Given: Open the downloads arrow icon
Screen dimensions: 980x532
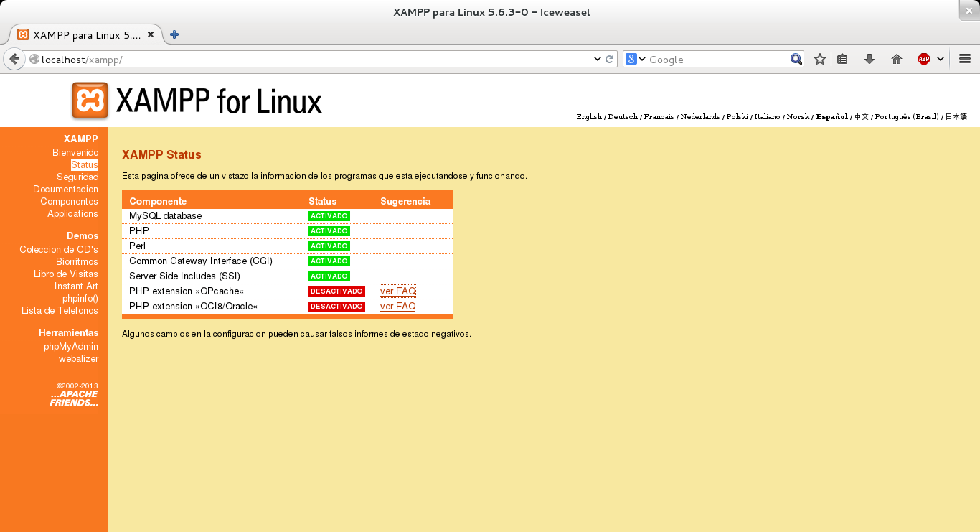Looking at the screenshot, I should tap(870, 59).
